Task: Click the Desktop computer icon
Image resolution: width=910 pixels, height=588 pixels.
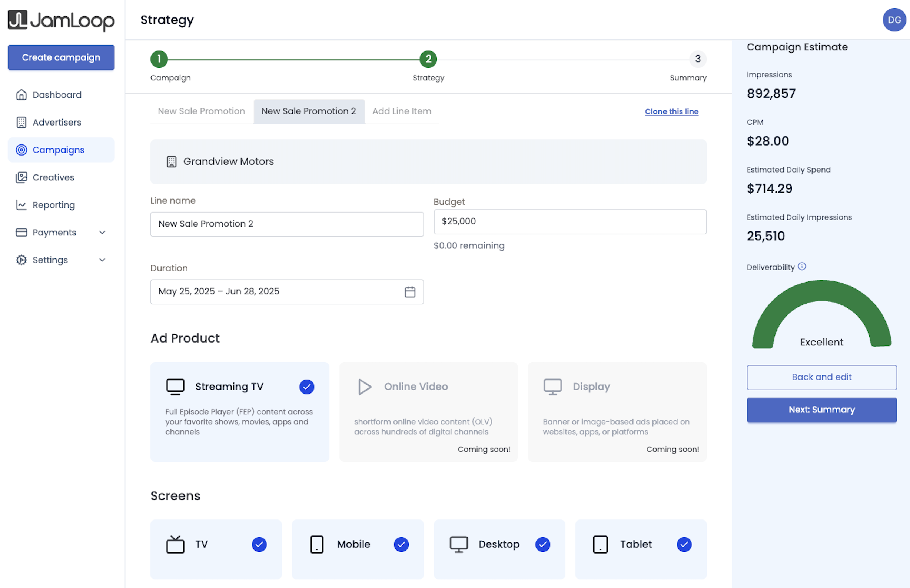Action: tap(459, 544)
